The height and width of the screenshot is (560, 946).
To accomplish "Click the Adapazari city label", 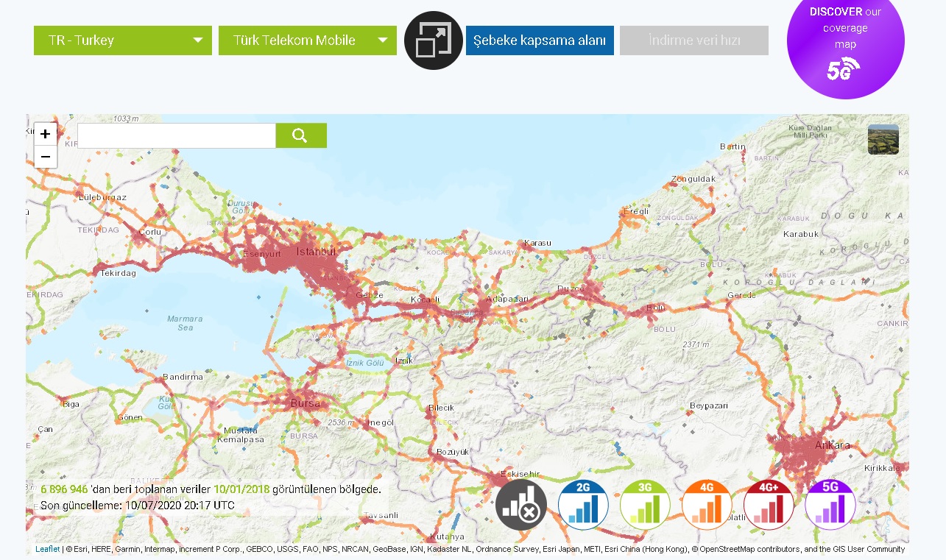I will (509, 300).
